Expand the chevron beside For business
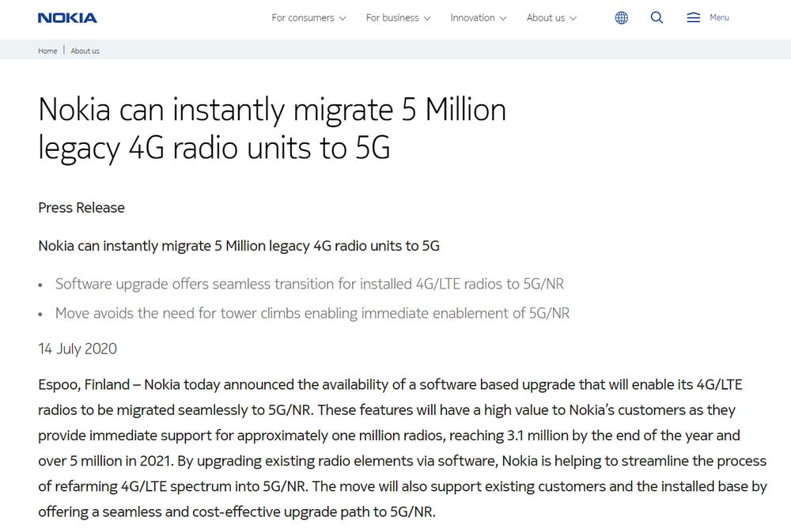The width and height of the screenshot is (791, 532). tap(427, 19)
